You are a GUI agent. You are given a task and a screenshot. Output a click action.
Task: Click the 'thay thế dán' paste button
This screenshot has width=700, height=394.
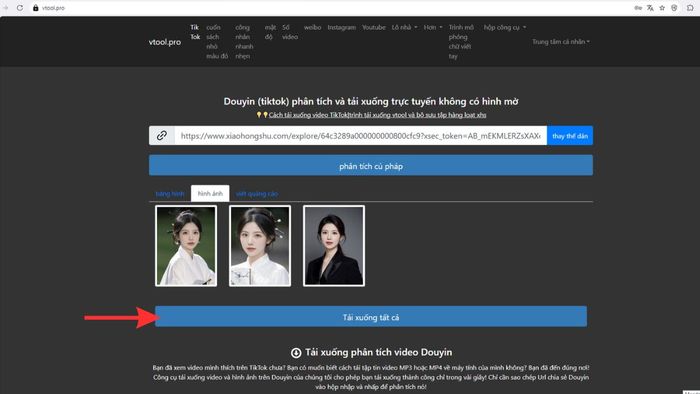pyautogui.click(x=570, y=135)
